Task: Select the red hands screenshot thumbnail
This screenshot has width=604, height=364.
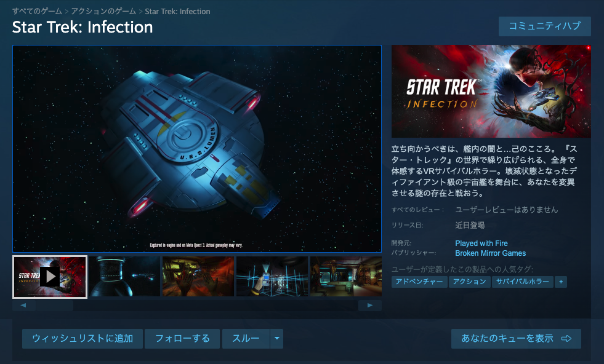Action: pyautogui.click(x=198, y=277)
